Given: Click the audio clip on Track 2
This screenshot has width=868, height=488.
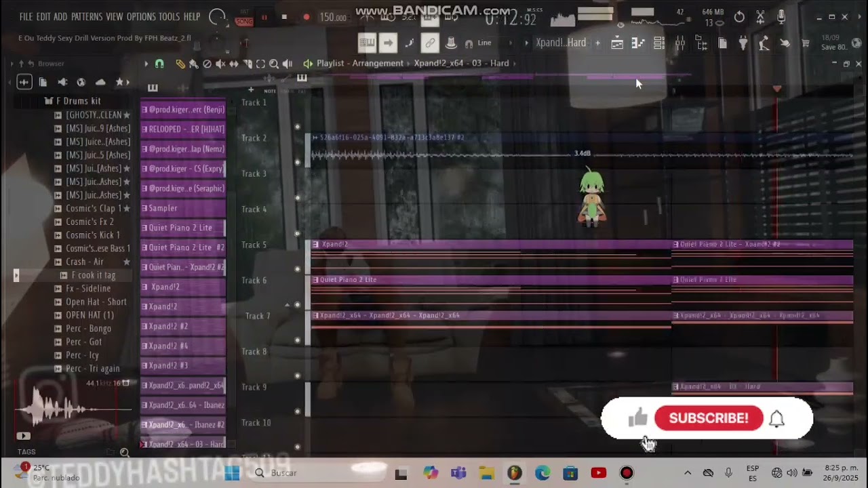Looking at the screenshot, I should point(582,150).
